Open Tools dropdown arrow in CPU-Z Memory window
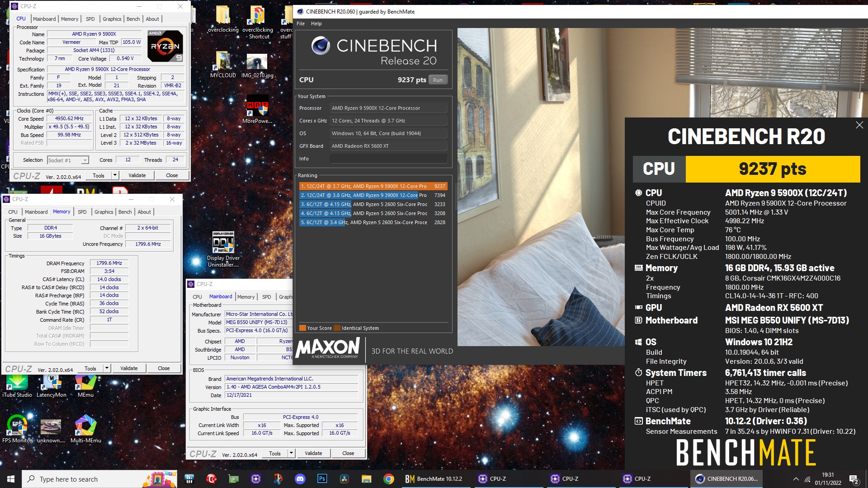 (x=107, y=368)
